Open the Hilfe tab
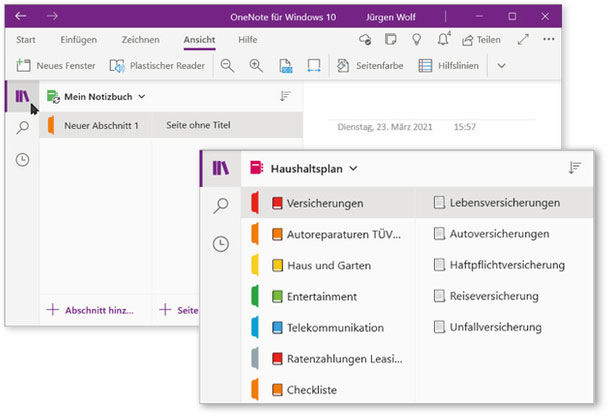Viewport: 609px width, 416px height. click(248, 40)
